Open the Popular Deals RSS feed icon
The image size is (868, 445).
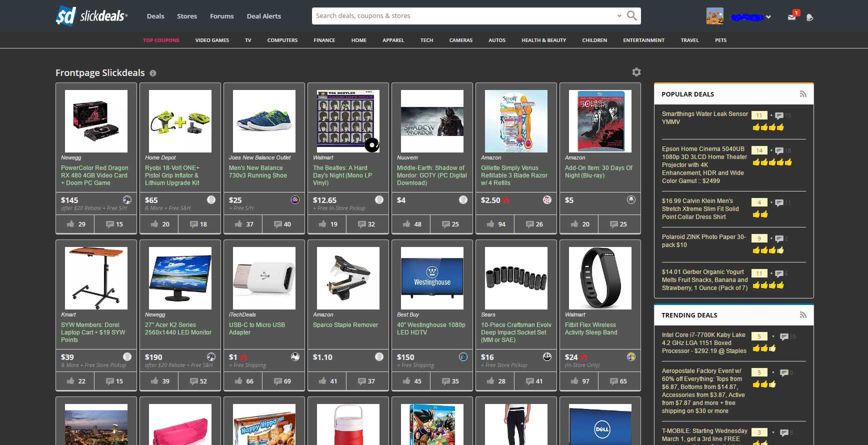click(x=803, y=94)
